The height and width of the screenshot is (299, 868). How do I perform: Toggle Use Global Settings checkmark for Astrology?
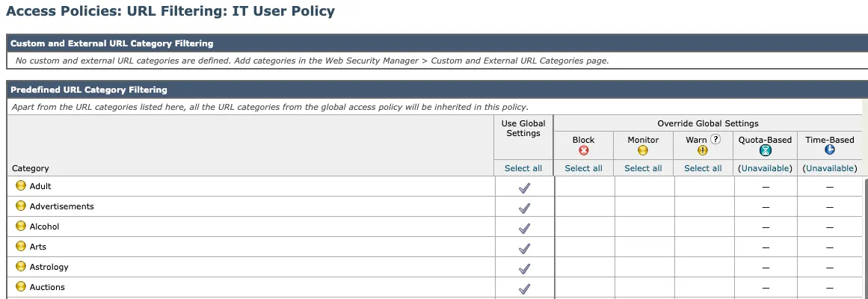524,269
